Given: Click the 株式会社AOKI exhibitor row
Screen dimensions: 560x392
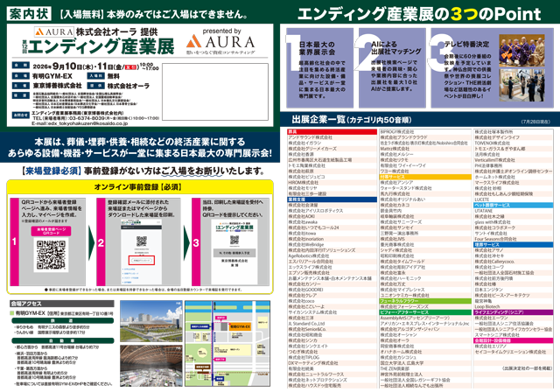Looking at the screenshot, I should [x=332, y=216].
